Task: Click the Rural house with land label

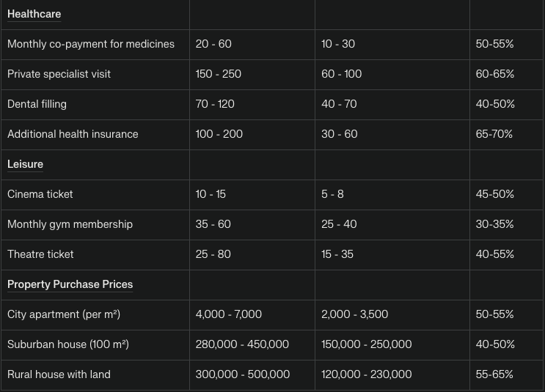Action: [59, 374]
